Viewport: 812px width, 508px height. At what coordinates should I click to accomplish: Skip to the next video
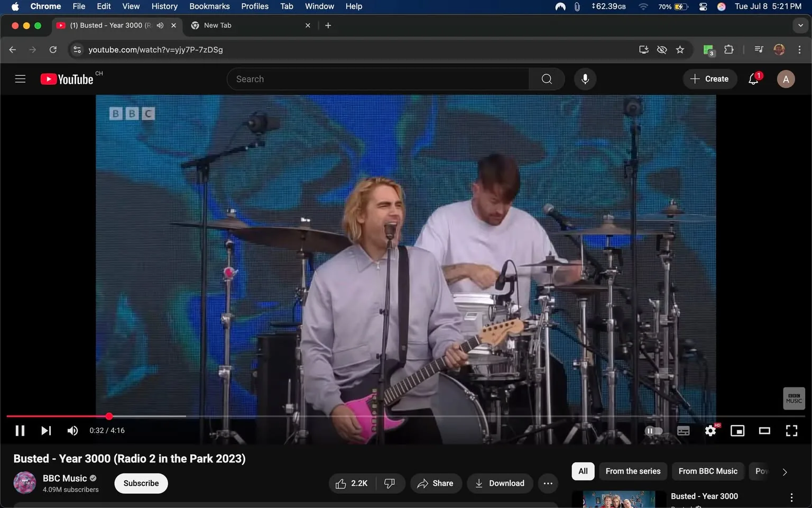click(45, 430)
